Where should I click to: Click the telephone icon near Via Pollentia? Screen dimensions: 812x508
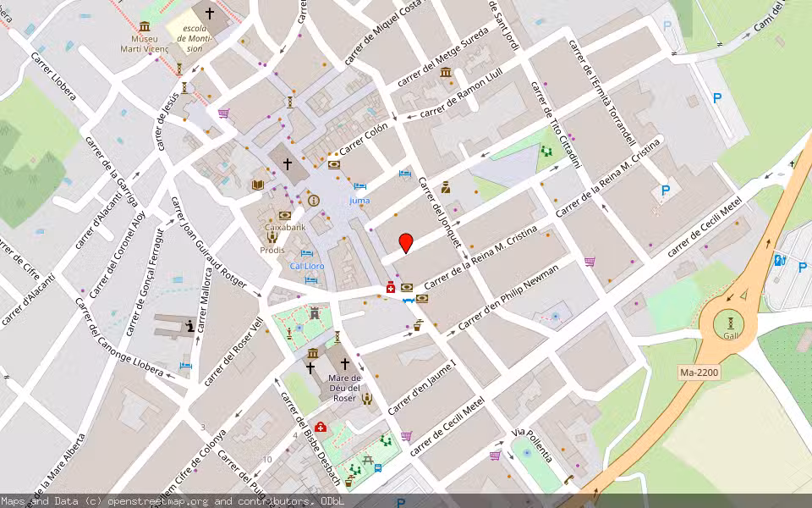(x=569, y=480)
